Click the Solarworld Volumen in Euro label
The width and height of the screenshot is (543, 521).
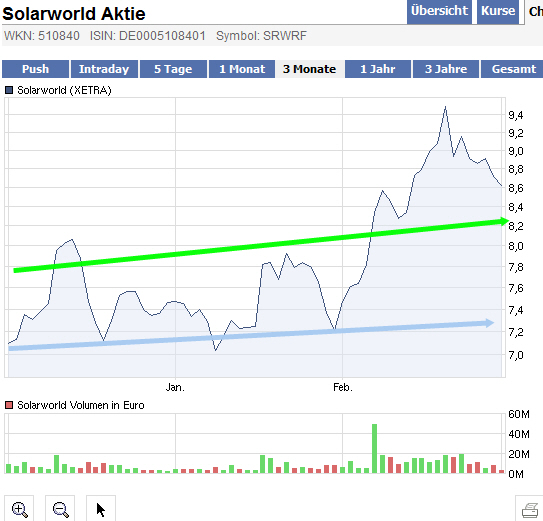(81, 405)
